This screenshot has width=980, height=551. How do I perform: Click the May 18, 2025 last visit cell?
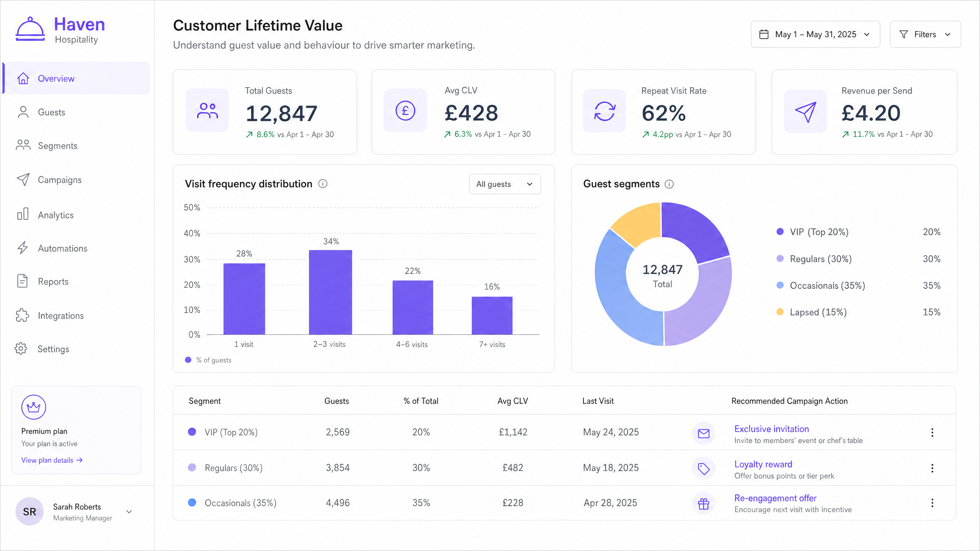[x=611, y=468]
